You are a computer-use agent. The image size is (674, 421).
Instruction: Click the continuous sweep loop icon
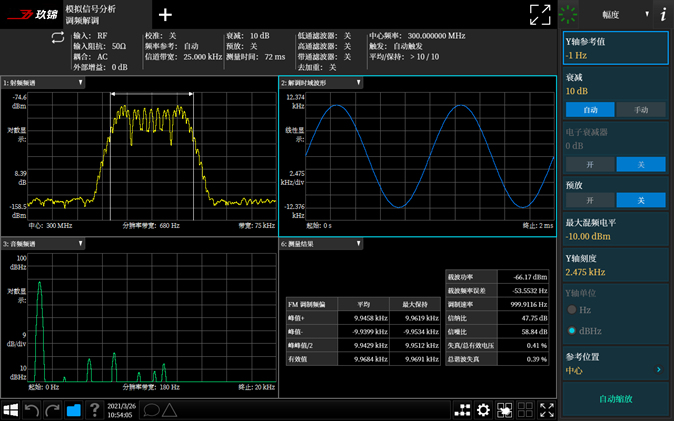click(58, 38)
